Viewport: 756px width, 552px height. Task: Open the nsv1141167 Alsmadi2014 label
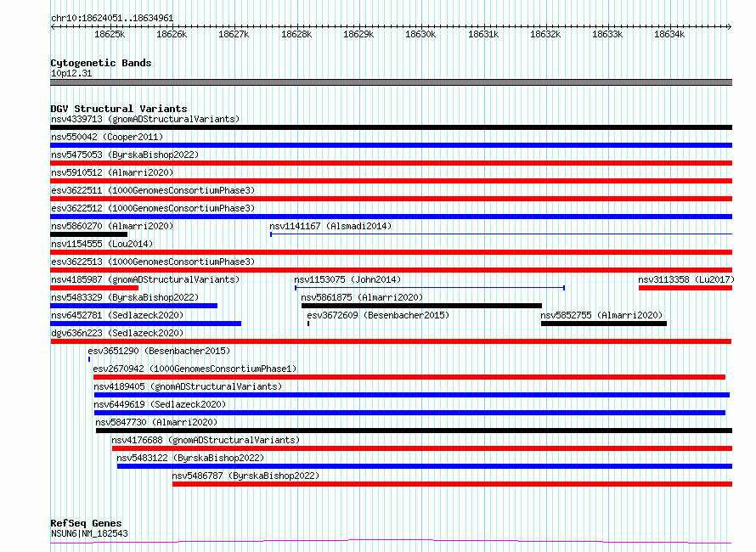[x=330, y=226]
